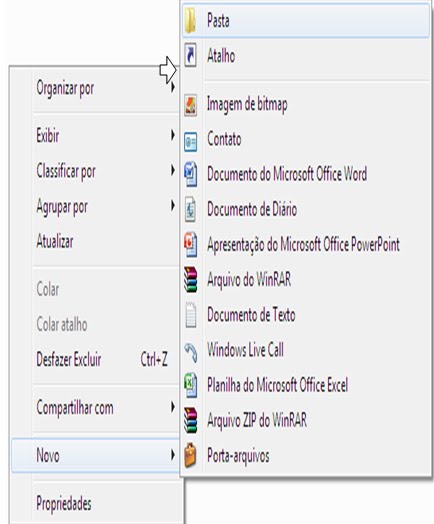
Task: Expand the Exibir submenu arrow
Action: (173, 135)
